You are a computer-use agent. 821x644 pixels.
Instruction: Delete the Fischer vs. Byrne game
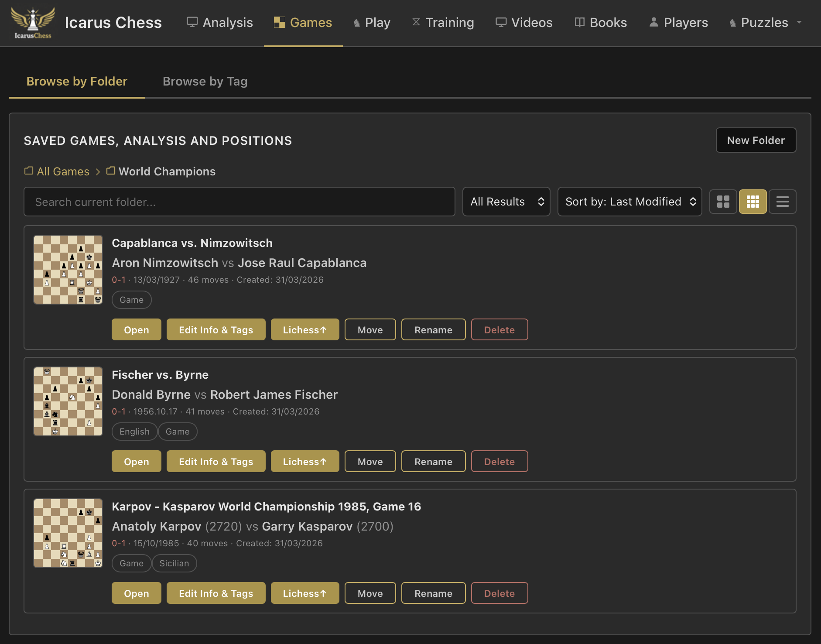(x=499, y=461)
